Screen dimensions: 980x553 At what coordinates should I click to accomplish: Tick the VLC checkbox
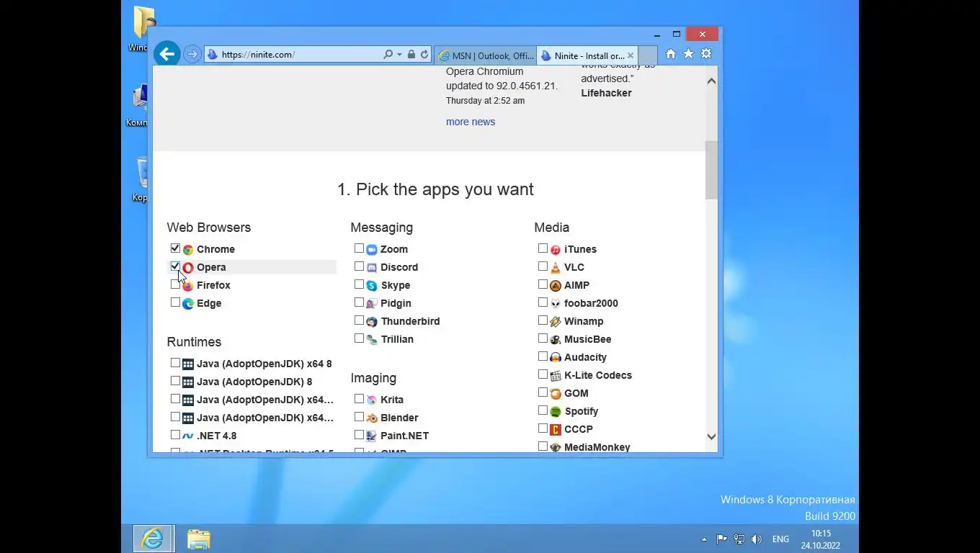click(x=543, y=266)
